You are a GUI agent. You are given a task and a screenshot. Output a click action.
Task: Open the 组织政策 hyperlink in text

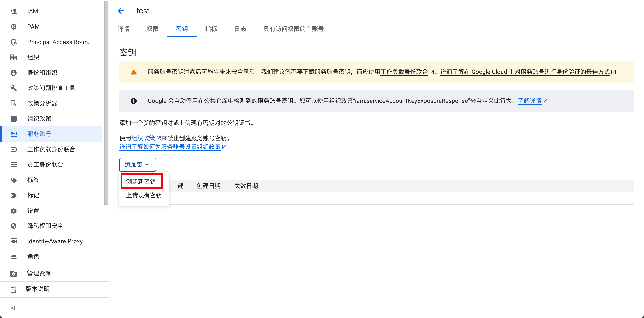pos(143,138)
